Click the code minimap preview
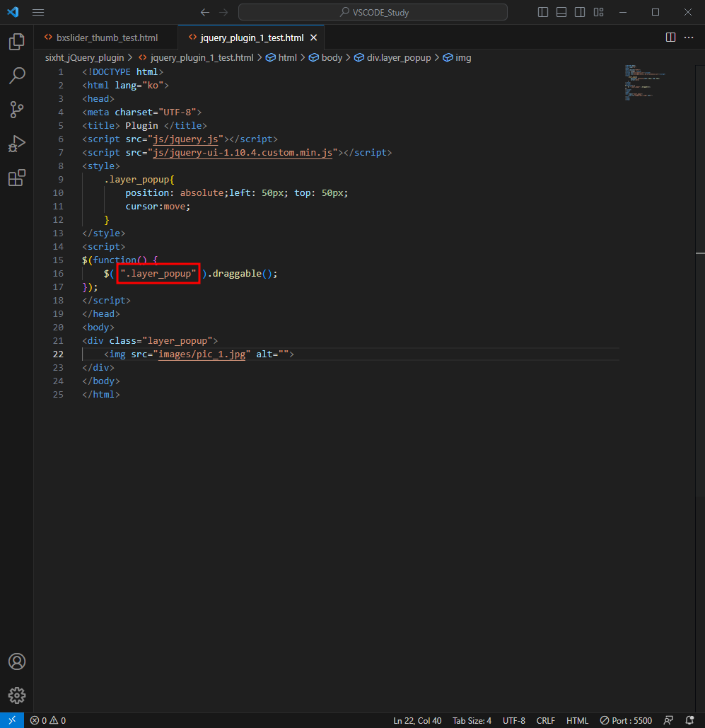 pyautogui.click(x=645, y=83)
